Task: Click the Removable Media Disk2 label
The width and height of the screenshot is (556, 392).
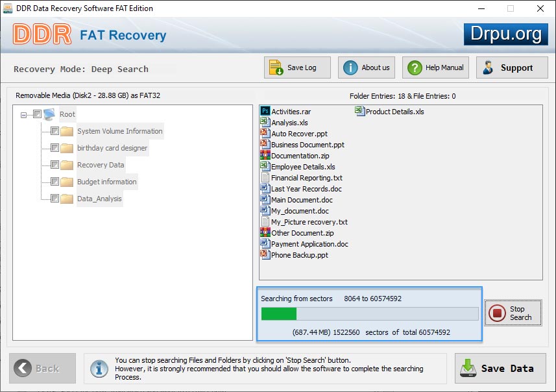Action: [88, 95]
